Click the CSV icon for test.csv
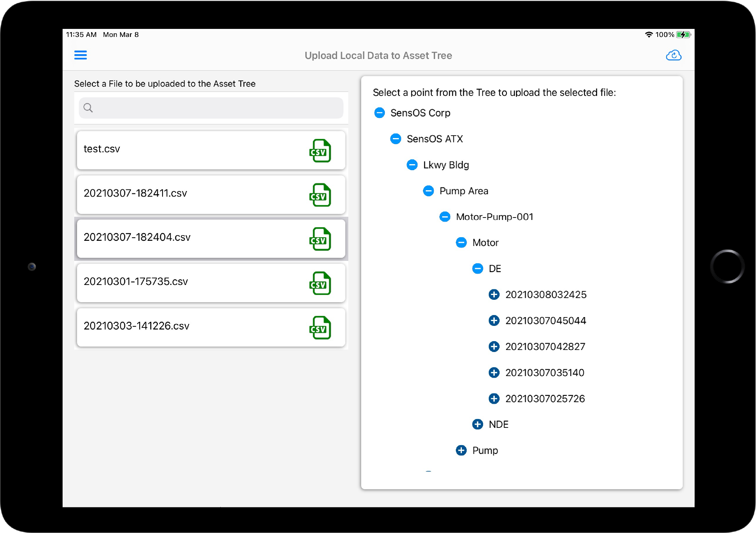756x533 pixels. 320,151
